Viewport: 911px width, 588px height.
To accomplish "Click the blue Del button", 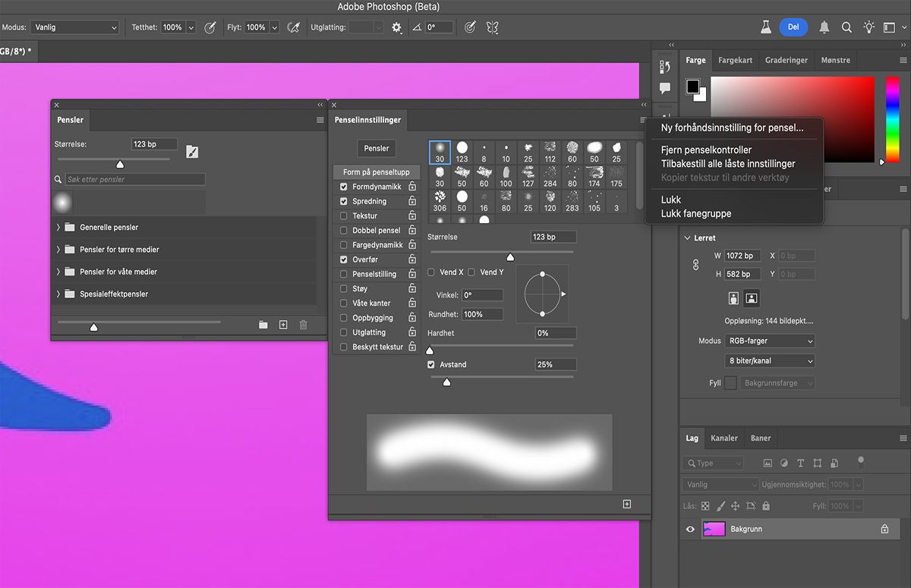I will pos(793,27).
